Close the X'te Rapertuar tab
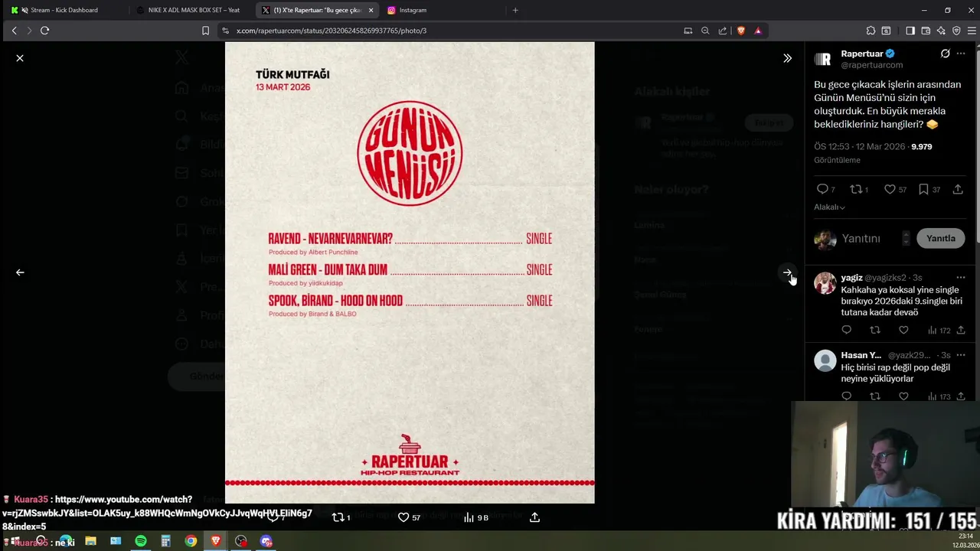Screen dimensions: 980x551 [371, 10]
